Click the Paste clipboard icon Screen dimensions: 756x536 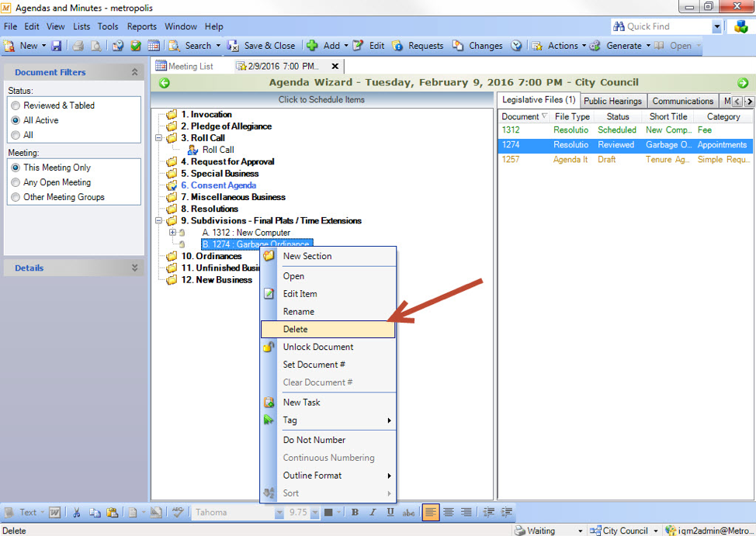click(x=113, y=513)
